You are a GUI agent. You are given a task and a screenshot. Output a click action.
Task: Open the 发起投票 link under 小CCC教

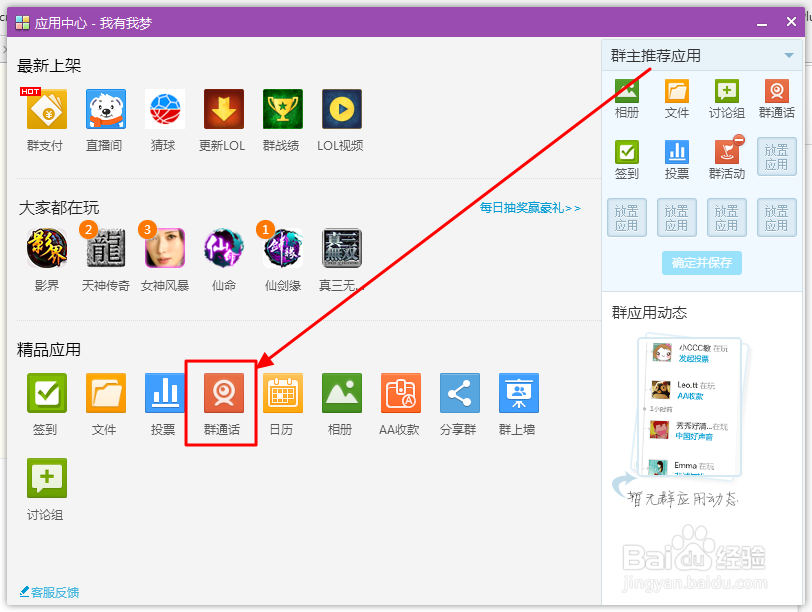point(693,359)
